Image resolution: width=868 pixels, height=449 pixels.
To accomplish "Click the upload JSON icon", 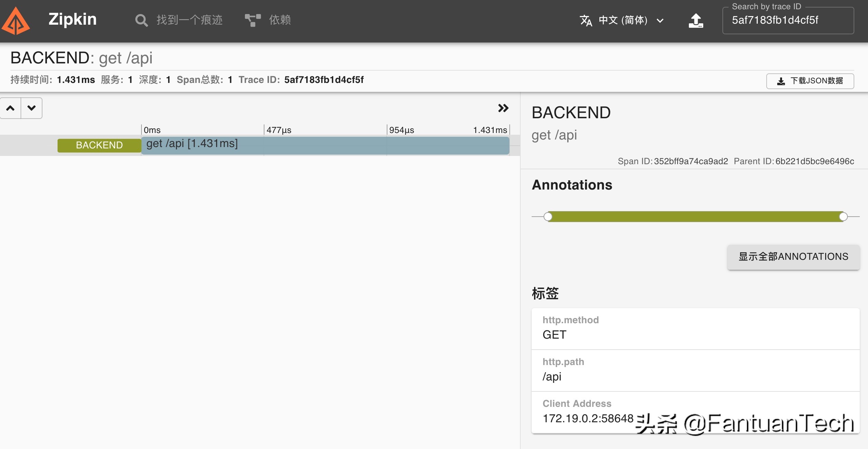I will pos(696,21).
